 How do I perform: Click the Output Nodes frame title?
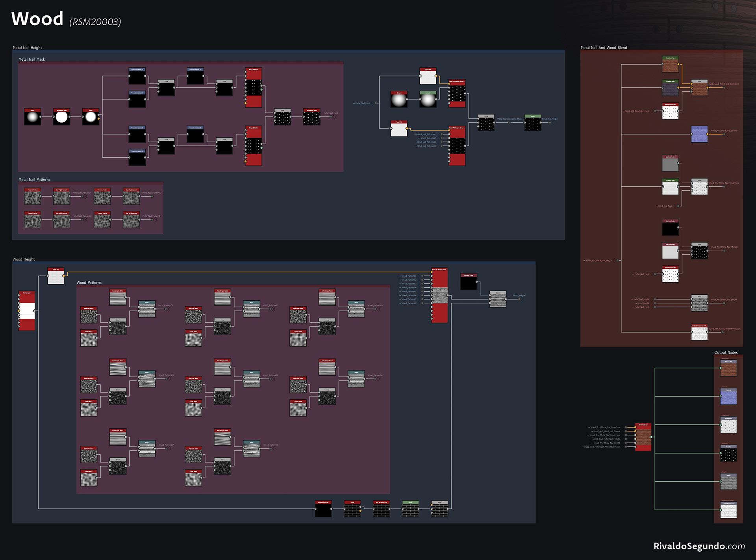click(726, 352)
